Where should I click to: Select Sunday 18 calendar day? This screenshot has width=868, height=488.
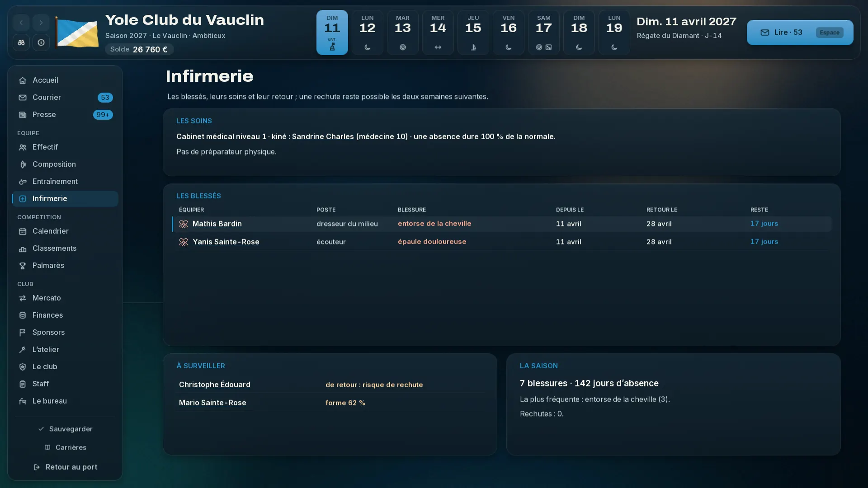(x=579, y=33)
